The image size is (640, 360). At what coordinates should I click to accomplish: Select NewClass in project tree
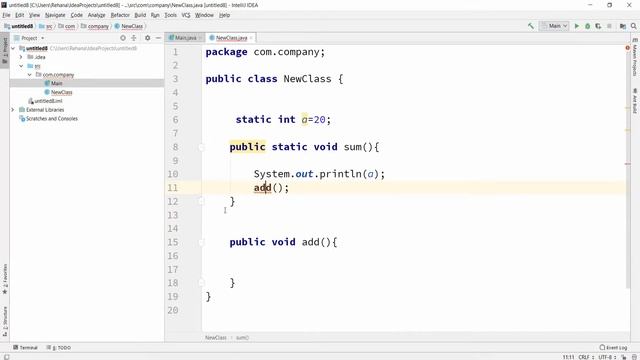coord(62,92)
